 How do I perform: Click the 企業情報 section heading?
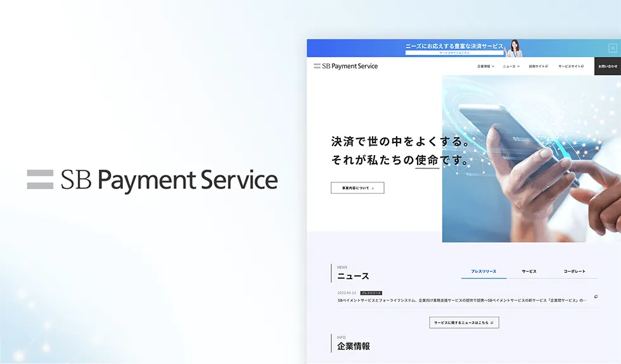(x=354, y=346)
